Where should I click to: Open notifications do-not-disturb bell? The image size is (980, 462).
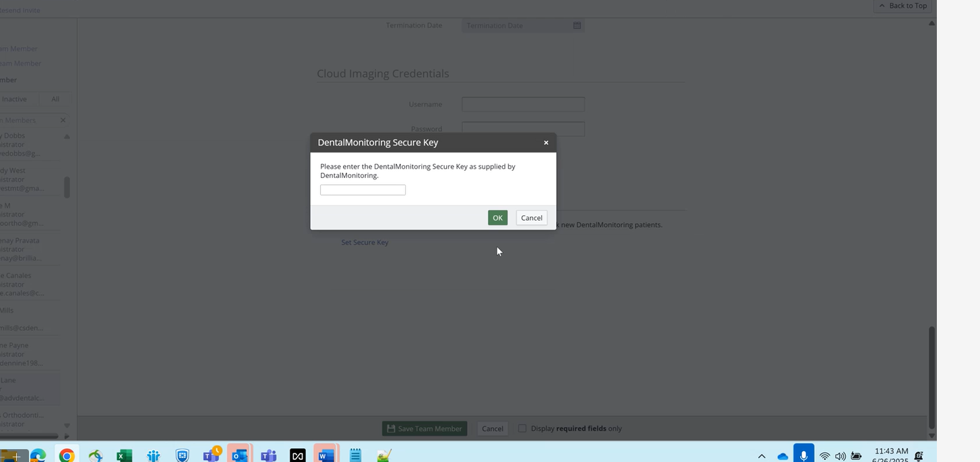(x=919, y=457)
